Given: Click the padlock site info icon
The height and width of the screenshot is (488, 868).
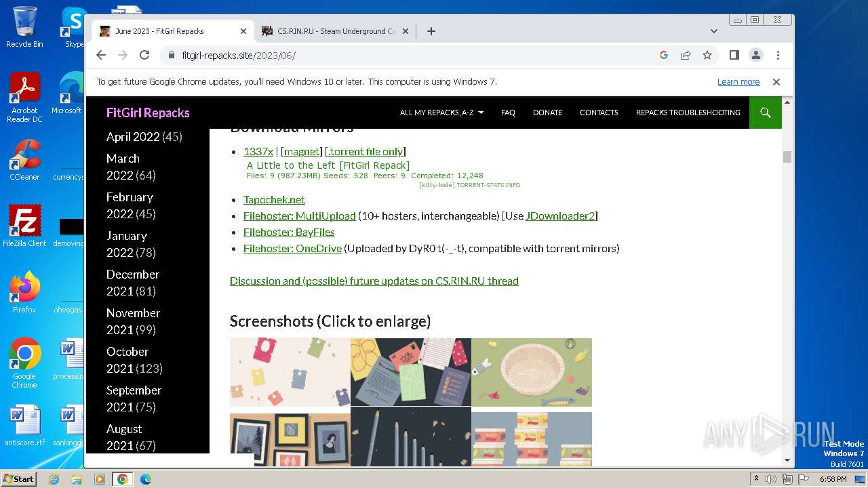Looking at the screenshot, I should 171,56.
